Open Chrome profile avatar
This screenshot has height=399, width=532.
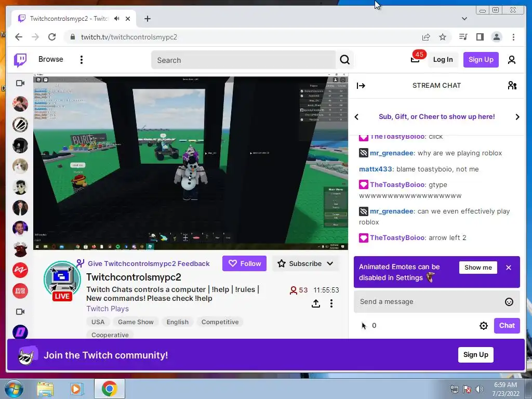[497, 37]
